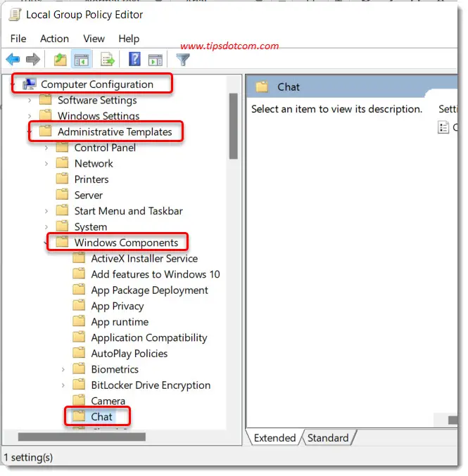The image size is (468, 476).
Task: Toggle the Show/Hide Console Tree icon
Action: pyautogui.click(x=82, y=60)
